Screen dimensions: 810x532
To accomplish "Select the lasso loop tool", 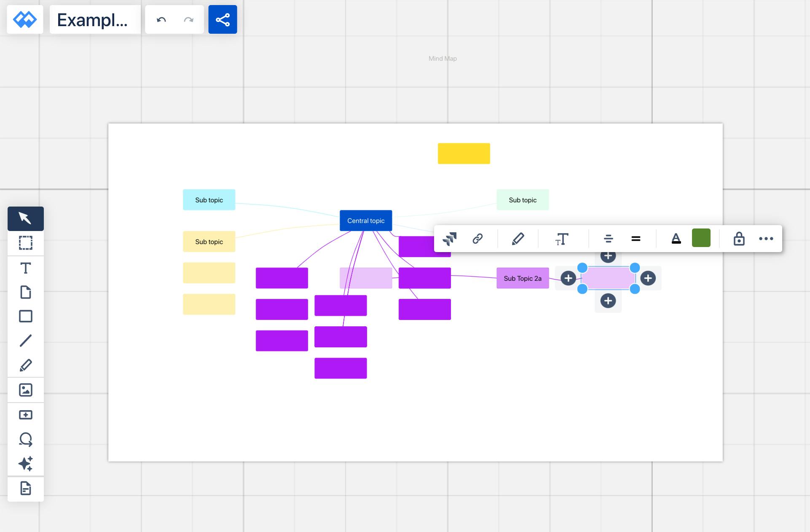I will [x=26, y=439].
